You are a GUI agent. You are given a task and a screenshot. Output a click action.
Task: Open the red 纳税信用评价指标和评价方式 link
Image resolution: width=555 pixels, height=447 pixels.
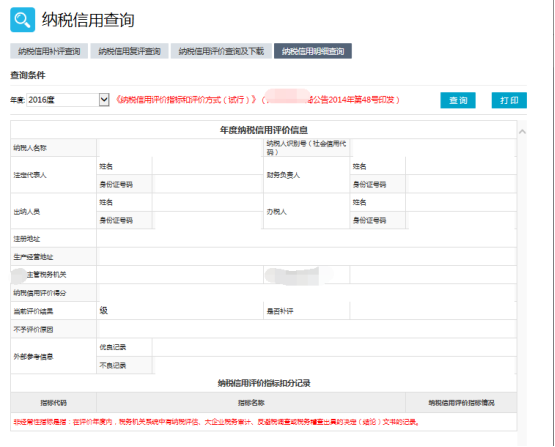tap(258, 100)
